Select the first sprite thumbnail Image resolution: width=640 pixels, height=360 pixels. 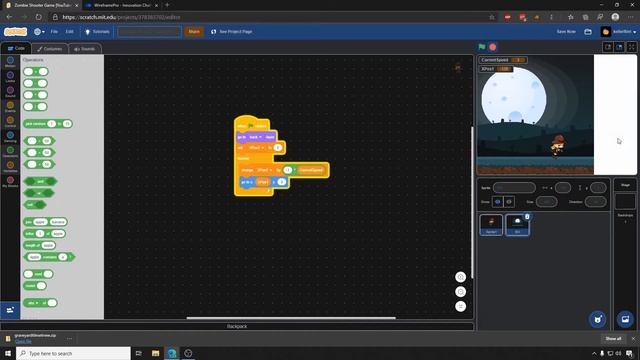coord(491,225)
